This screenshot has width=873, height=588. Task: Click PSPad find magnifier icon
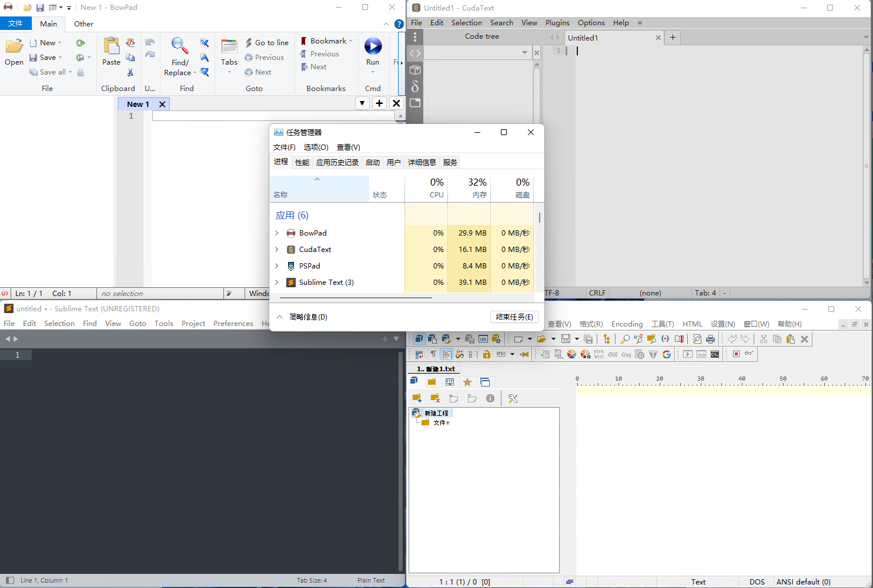pos(625,339)
